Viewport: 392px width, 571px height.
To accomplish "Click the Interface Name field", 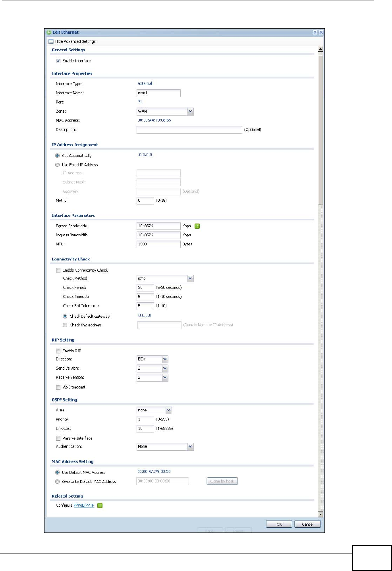I will tap(158, 93).
